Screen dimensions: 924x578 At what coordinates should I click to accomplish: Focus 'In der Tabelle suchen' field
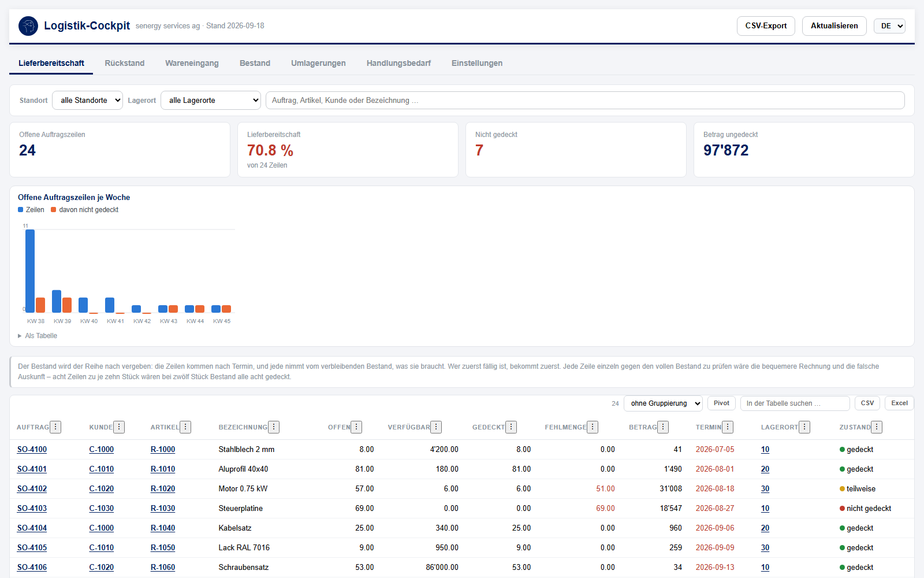click(x=795, y=403)
